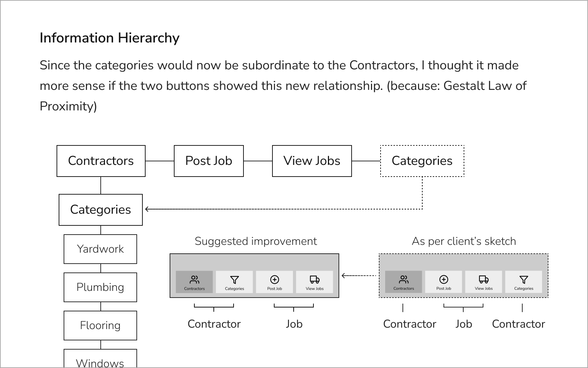The width and height of the screenshot is (588, 368).
Task: Click Contractors icon in suggested improvement bar
Action: (x=194, y=280)
